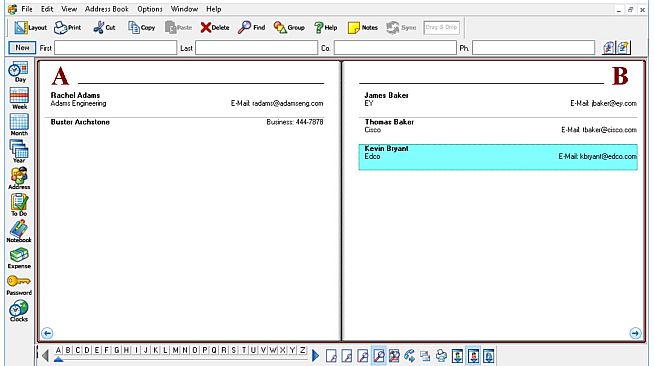Click the blue position marker under letter A
Screen dimensions: 654x366
coord(59,359)
